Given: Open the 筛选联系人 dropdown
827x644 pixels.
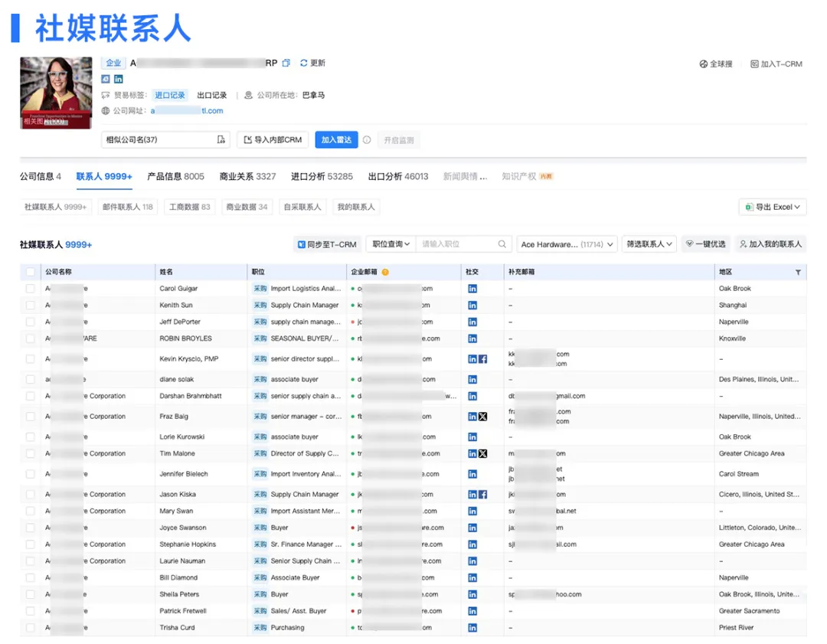Looking at the screenshot, I should (x=649, y=244).
